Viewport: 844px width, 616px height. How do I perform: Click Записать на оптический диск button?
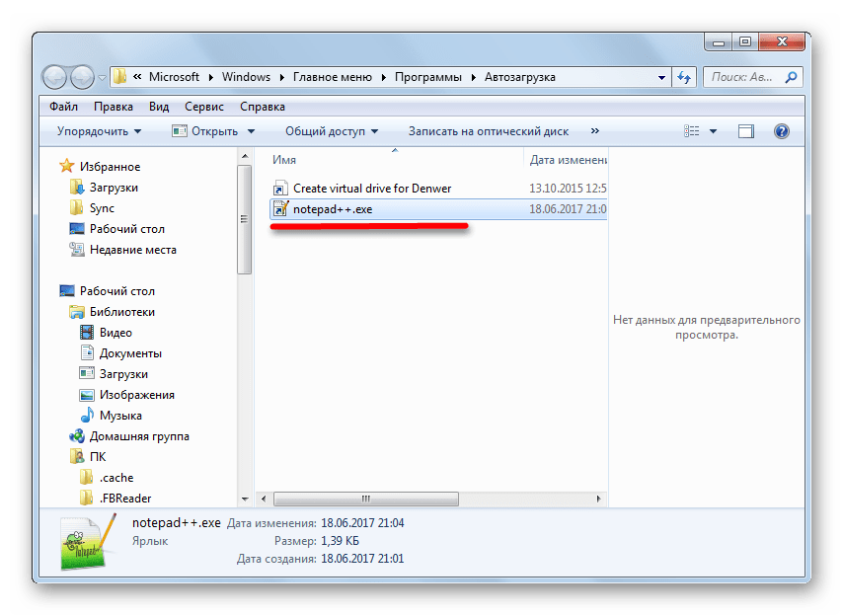point(489,131)
